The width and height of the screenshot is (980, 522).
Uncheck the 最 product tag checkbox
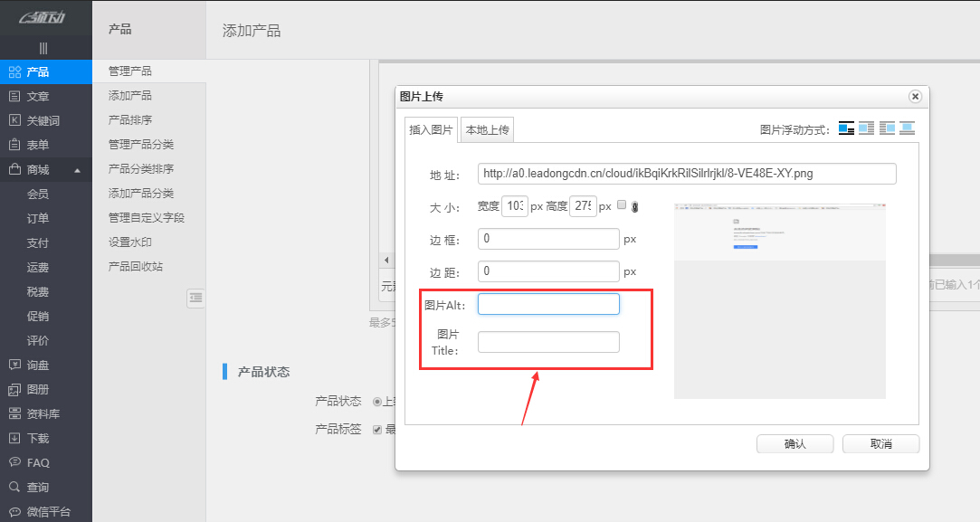(378, 429)
